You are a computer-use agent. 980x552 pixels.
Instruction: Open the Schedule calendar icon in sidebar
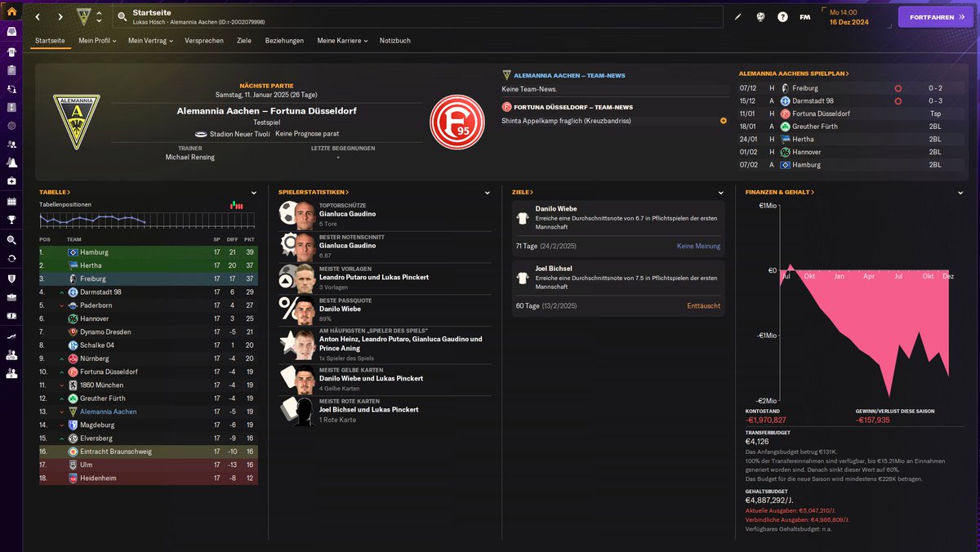pyautogui.click(x=11, y=201)
